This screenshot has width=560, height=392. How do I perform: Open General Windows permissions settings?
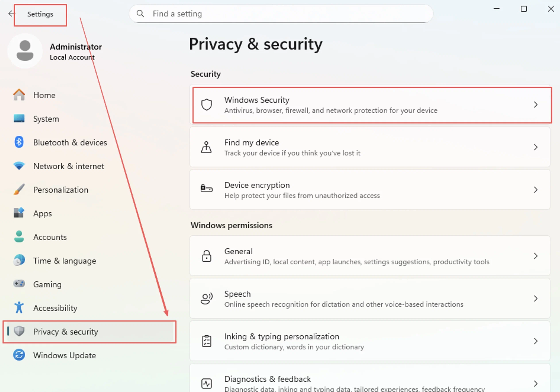tap(370, 256)
